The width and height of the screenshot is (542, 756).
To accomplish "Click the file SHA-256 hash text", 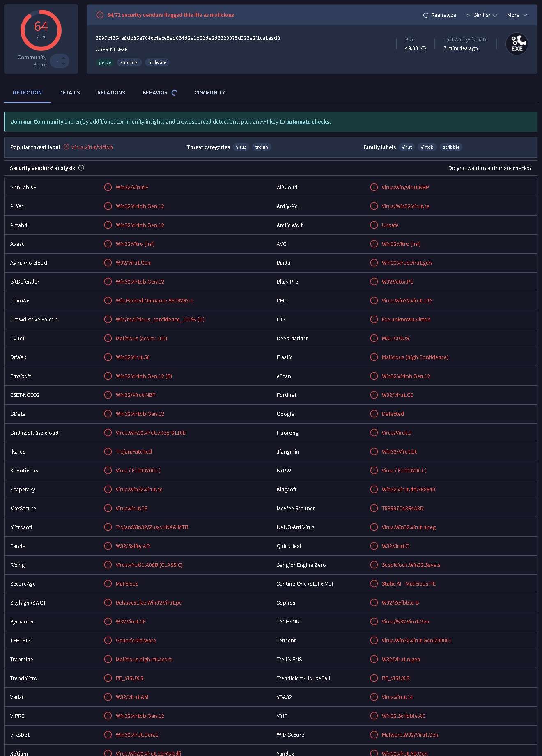I will (x=188, y=38).
